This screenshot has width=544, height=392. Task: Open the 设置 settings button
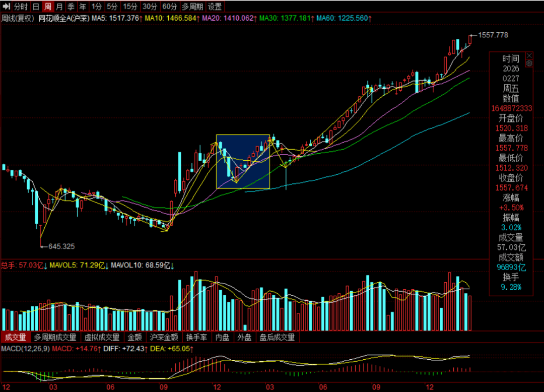[x=215, y=7]
